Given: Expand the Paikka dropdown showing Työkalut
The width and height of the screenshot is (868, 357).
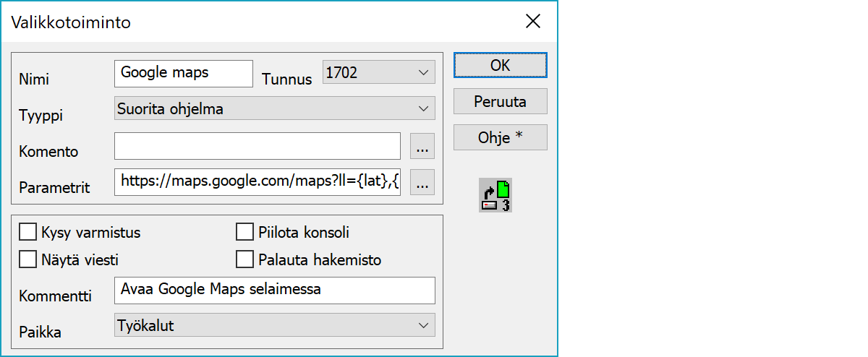Looking at the screenshot, I should 275,325.
